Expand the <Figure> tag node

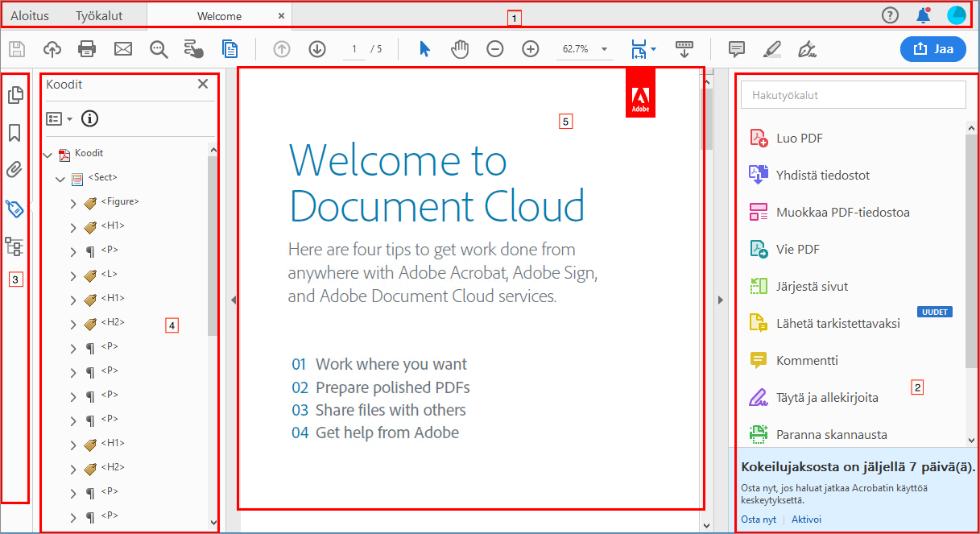point(72,202)
